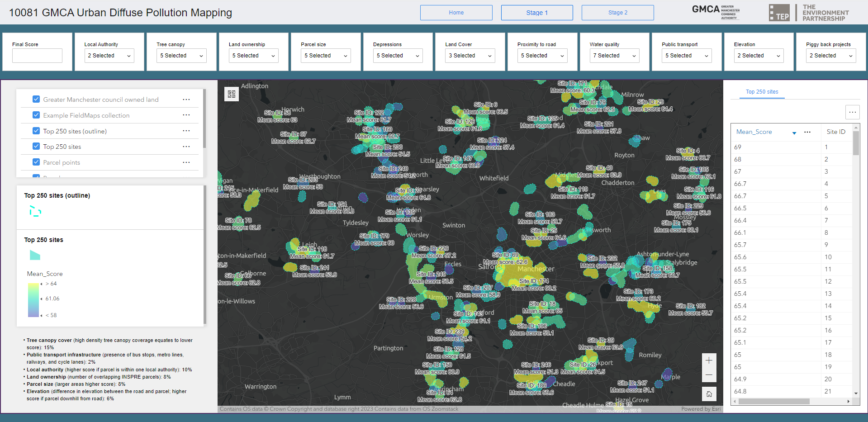The width and height of the screenshot is (868, 422).
Task: Reset map to home extent
Action: click(709, 394)
